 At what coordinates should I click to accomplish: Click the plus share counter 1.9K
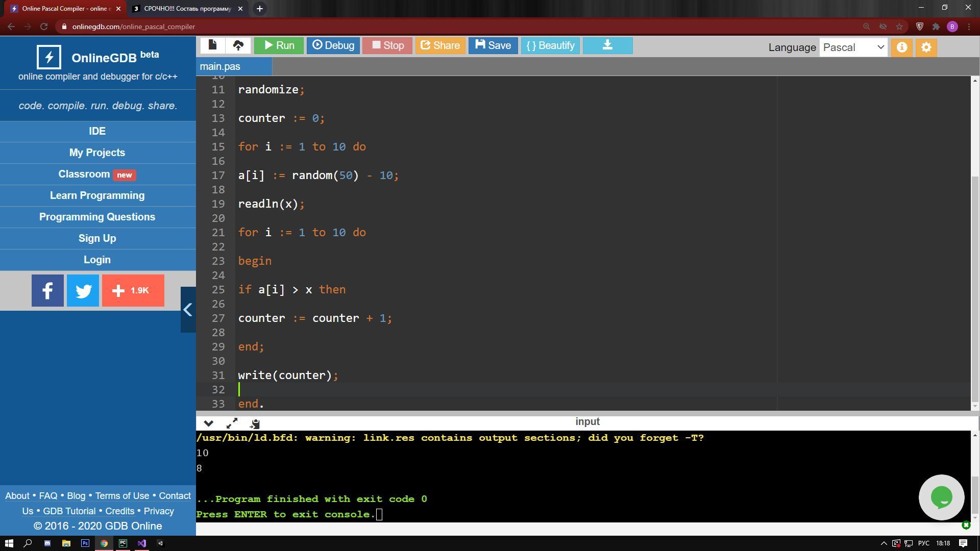[x=133, y=290]
